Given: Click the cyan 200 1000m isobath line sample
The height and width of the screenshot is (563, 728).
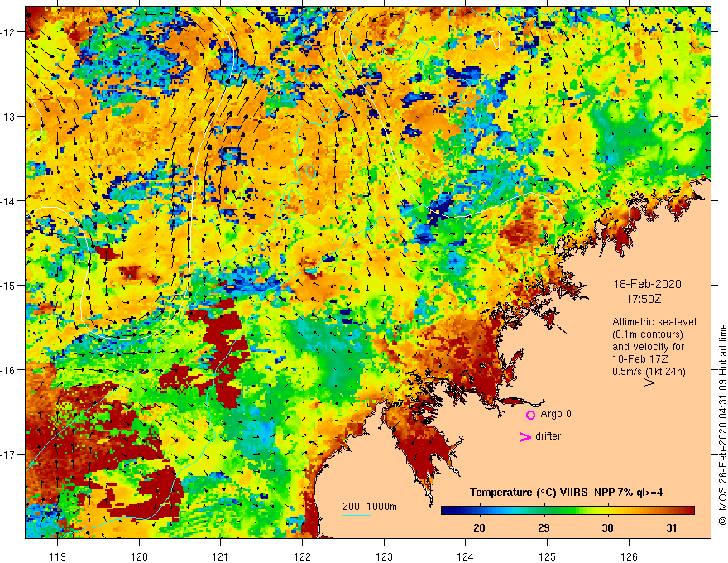Looking at the screenshot, I should [x=357, y=515].
